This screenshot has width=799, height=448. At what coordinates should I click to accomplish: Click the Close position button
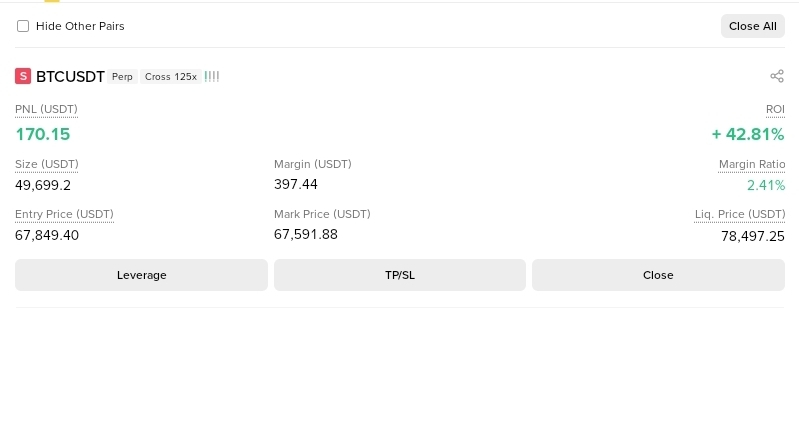658,275
